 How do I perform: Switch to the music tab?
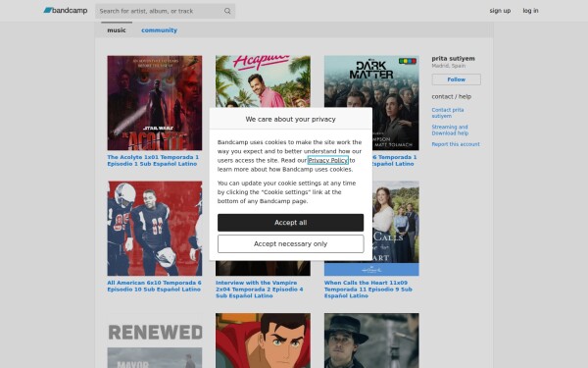click(117, 30)
